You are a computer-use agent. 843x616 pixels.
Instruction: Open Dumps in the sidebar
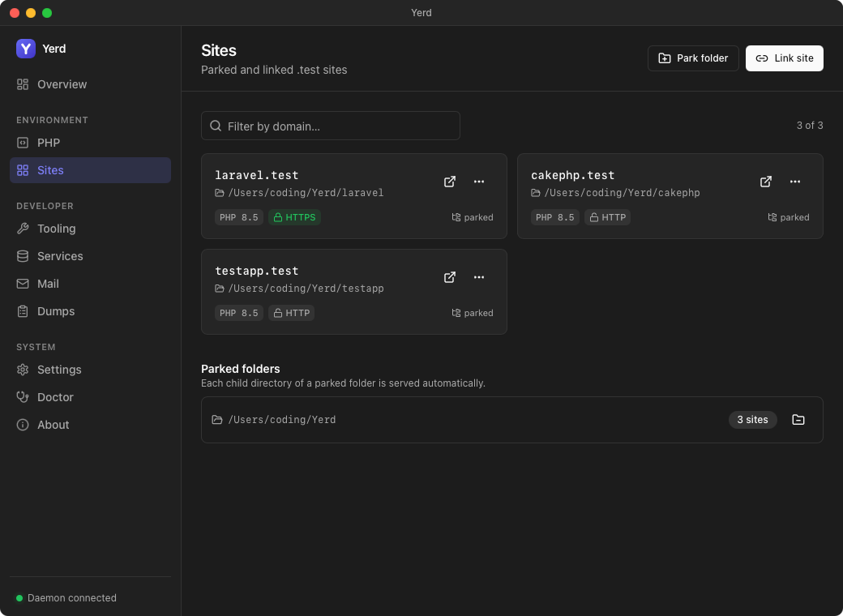tap(90, 311)
